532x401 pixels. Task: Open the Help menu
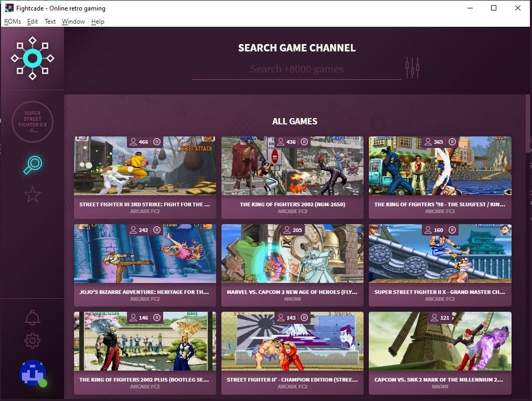pyautogui.click(x=98, y=22)
